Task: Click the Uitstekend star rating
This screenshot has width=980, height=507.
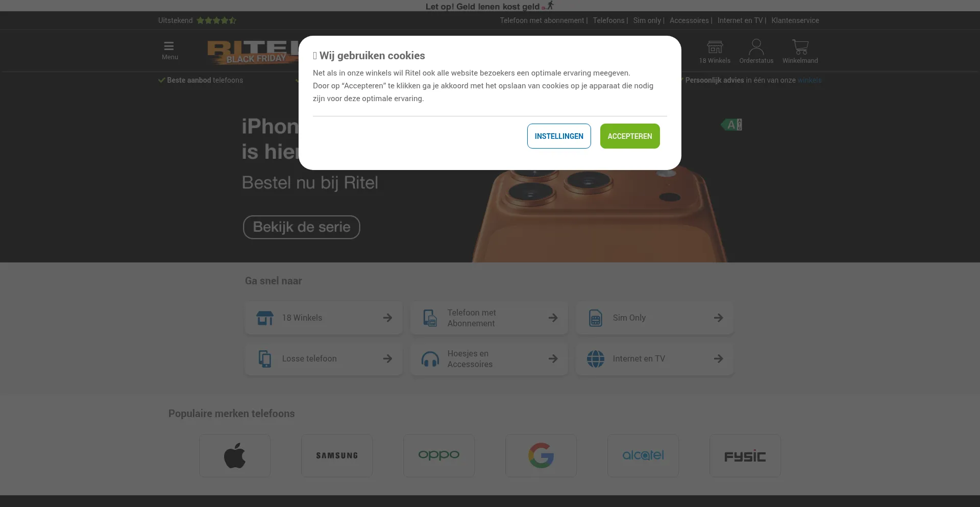Action: point(216,20)
